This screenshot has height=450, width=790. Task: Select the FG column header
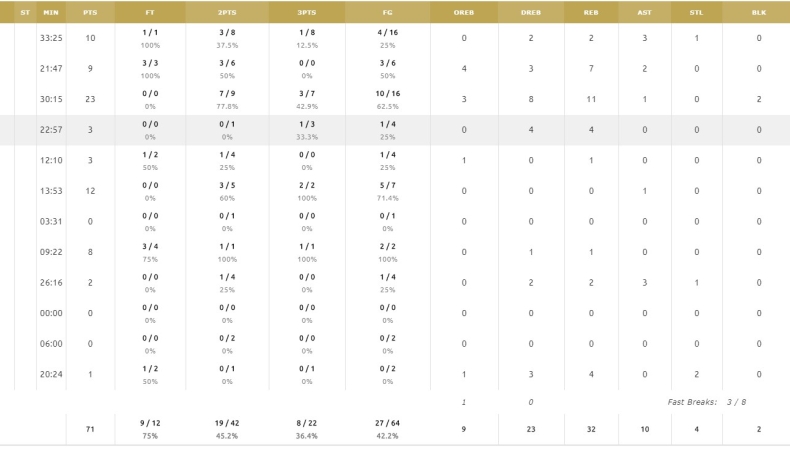pos(387,12)
